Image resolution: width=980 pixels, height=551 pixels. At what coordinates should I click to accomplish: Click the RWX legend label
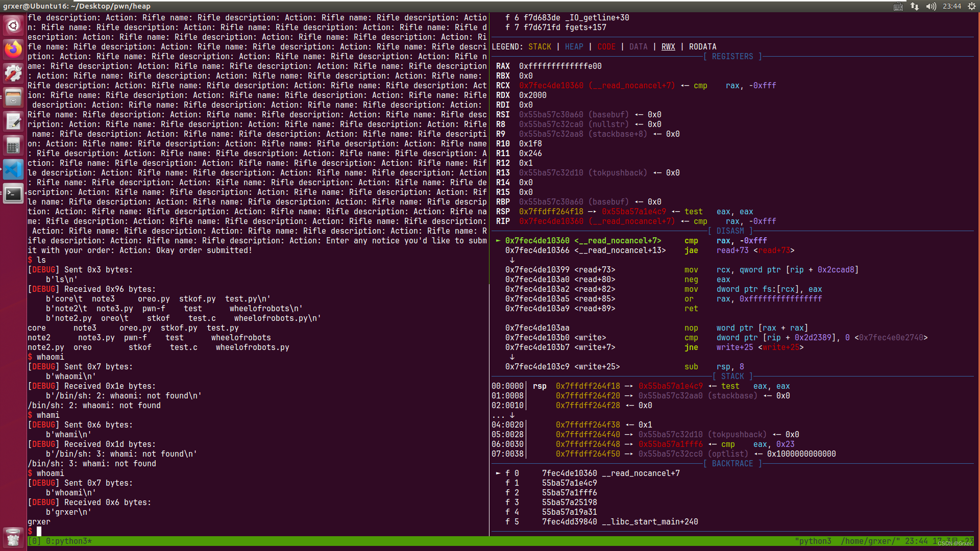(x=668, y=47)
